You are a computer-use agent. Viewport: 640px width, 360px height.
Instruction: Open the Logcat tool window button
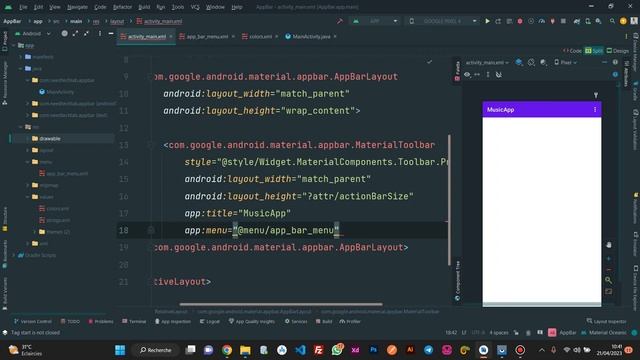209,322
